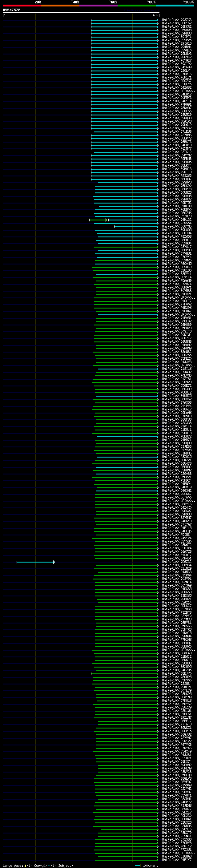Open hit UniRef100_Q4H1G2
197x868 pixels.
[x=177, y=220]
